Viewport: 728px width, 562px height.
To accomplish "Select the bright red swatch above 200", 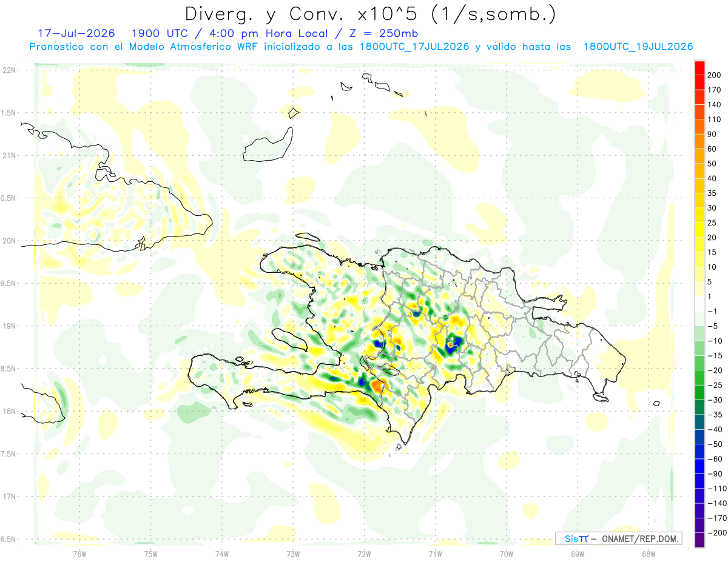I will pyautogui.click(x=699, y=69).
